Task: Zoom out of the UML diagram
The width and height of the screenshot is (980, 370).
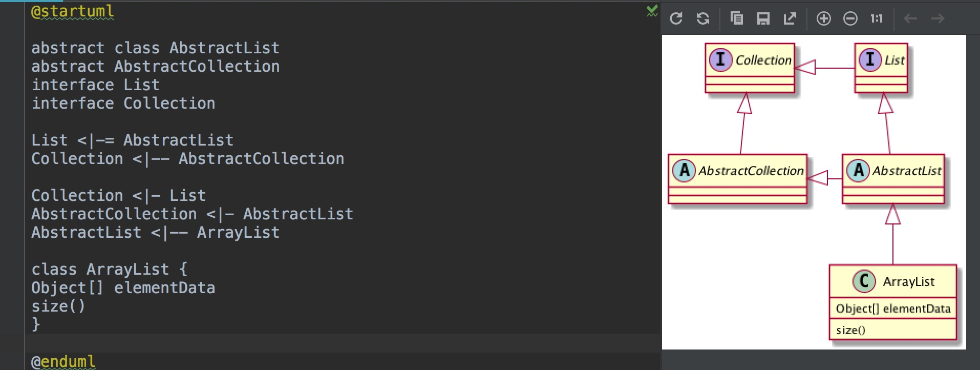Action: (849, 18)
